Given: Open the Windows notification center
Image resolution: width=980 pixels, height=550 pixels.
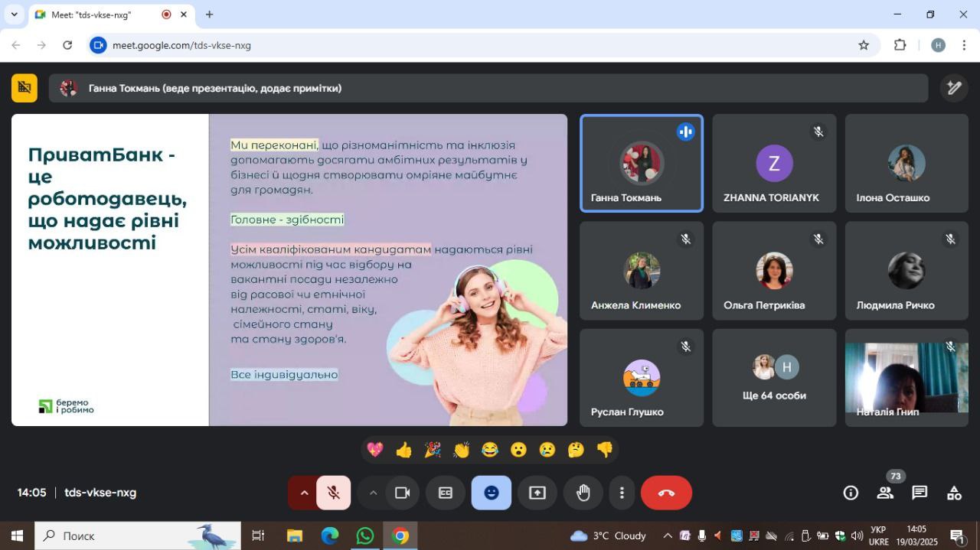Looking at the screenshot, I should [x=957, y=535].
